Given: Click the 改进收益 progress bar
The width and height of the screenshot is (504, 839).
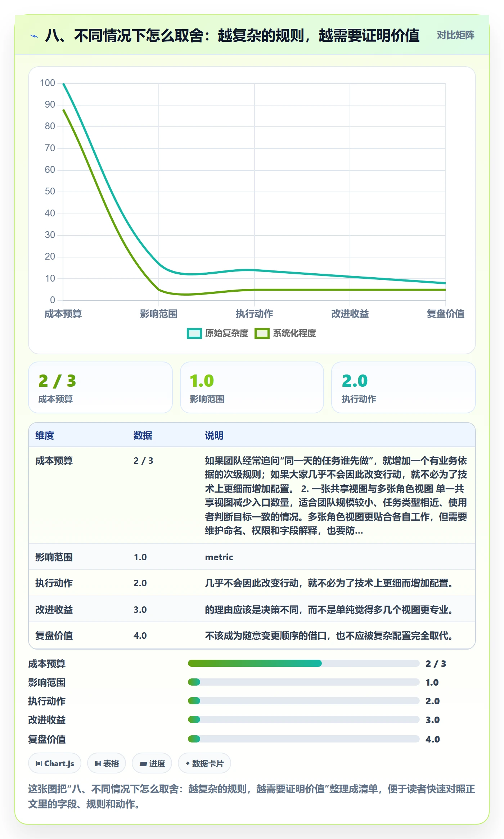Looking at the screenshot, I should click(x=303, y=719).
